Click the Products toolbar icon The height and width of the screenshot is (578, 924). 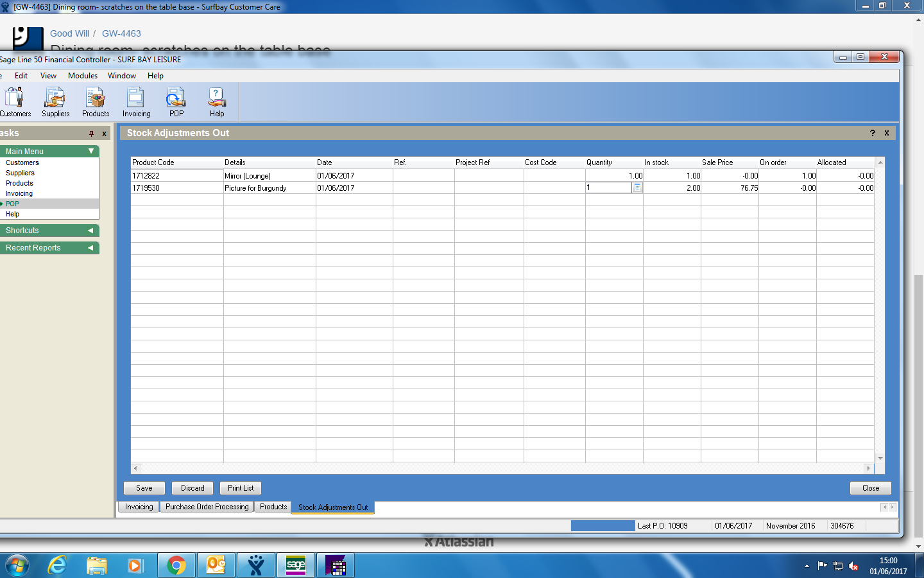point(96,102)
